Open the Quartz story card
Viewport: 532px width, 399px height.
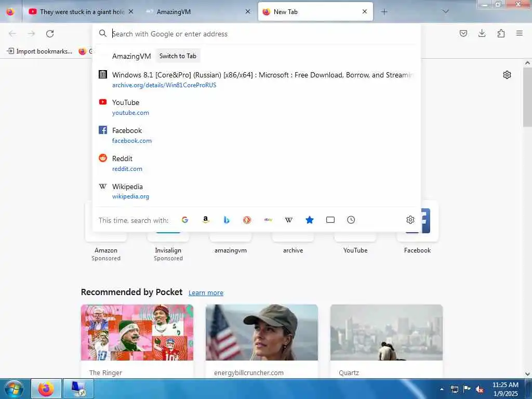coord(387,341)
